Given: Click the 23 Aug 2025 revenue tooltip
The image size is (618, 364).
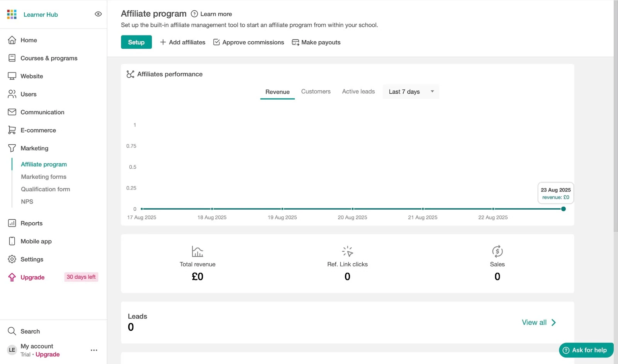Looking at the screenshot, I should pyautogui.click(x=556, y=193).
